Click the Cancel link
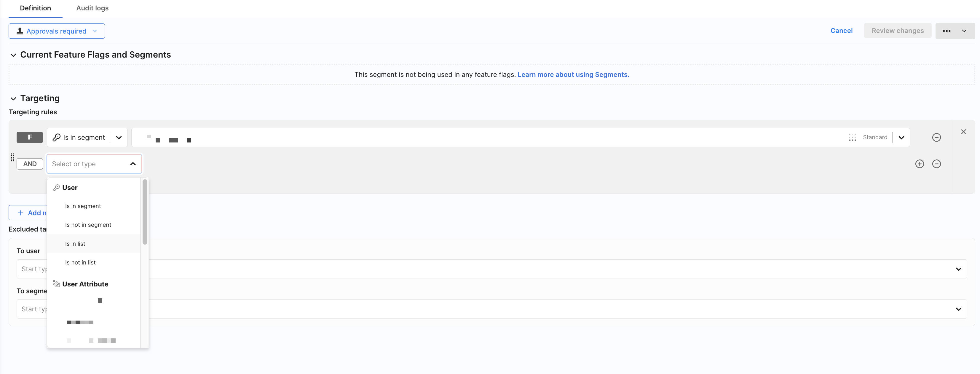This screenshot has height=374, width=980. (841, 31)
